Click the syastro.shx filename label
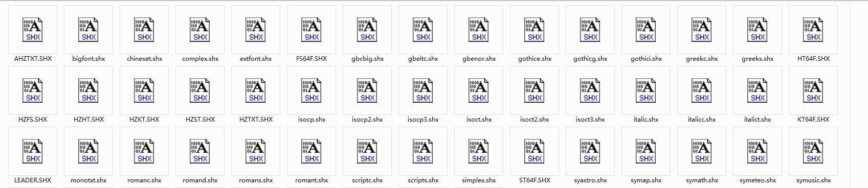This screenshot has height=188, width=868. point(590,180)
